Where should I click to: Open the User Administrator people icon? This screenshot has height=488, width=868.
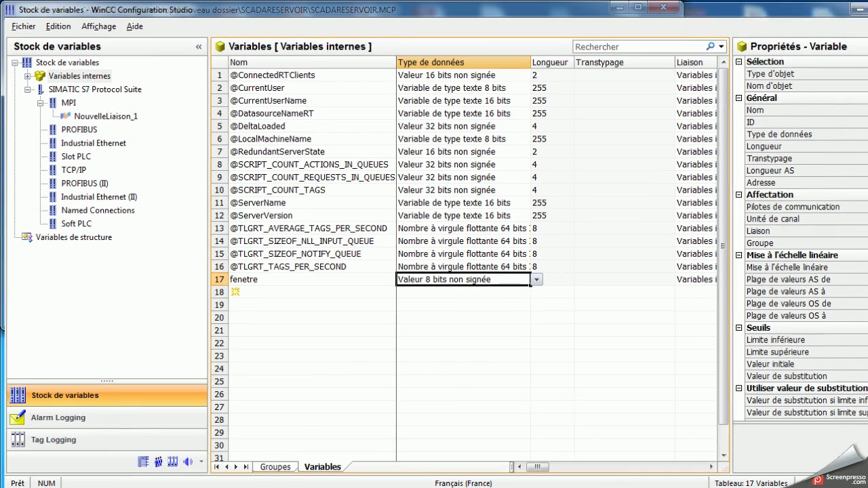pos(158,462)
